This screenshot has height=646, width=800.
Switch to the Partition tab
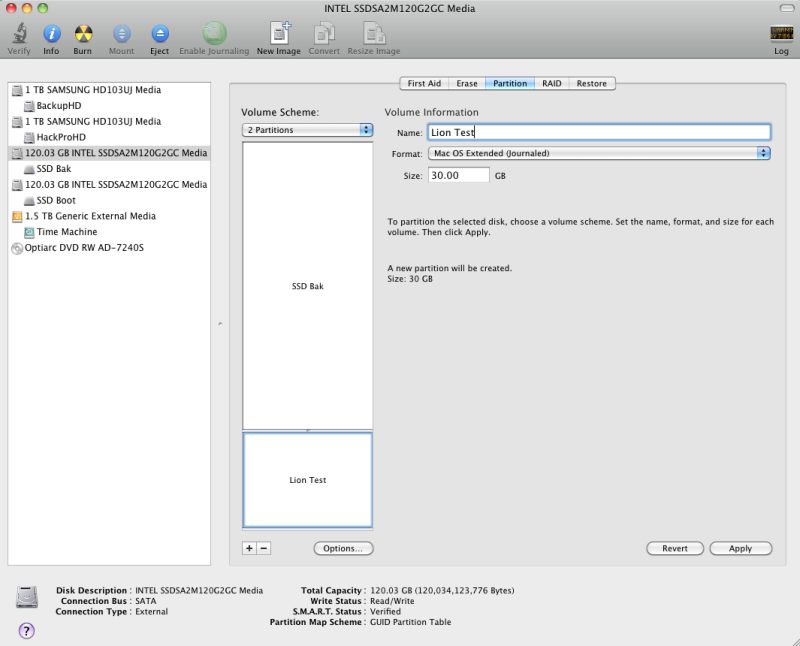coord(510,84)
